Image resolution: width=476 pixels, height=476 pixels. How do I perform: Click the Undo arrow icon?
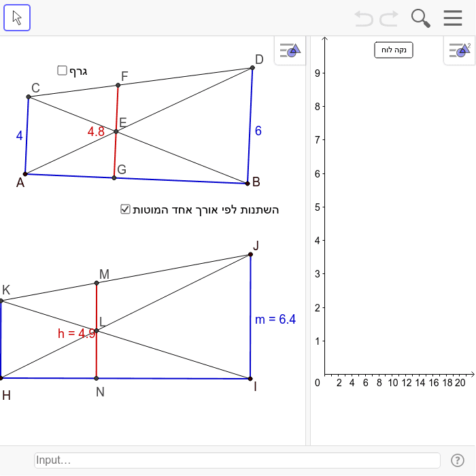pos(364,18)
